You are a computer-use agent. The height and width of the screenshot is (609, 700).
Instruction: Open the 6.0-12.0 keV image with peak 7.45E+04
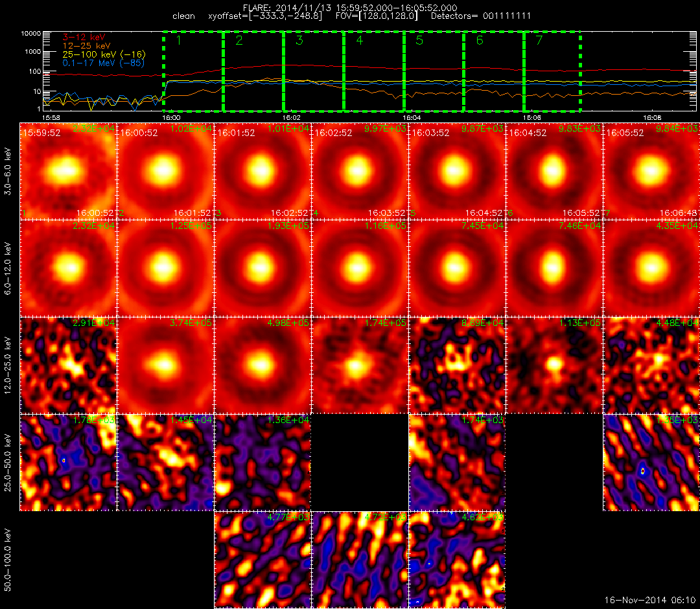click(458, 269)
